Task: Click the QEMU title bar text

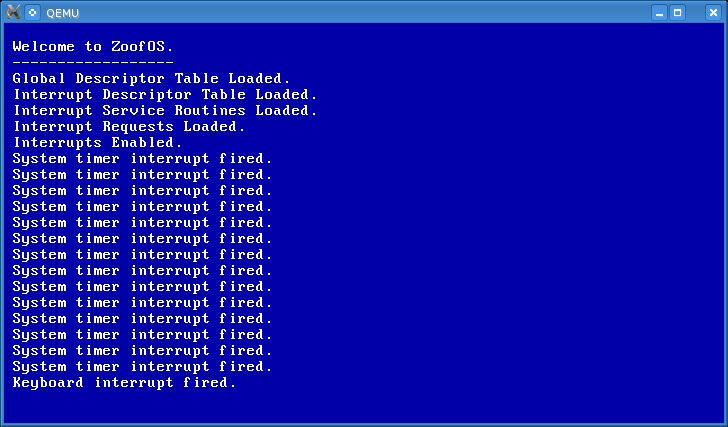Action: 62,13
